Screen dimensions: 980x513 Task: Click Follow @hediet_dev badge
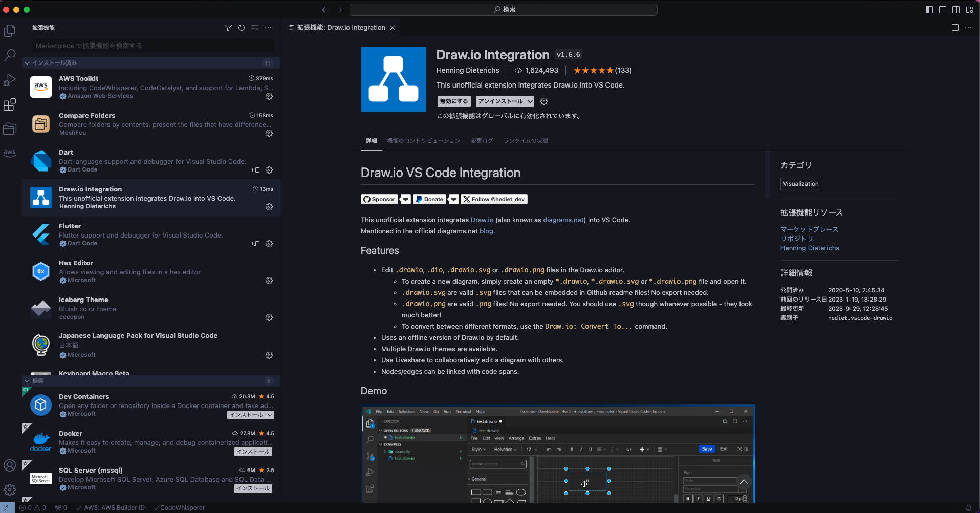(x=494, y=199)
